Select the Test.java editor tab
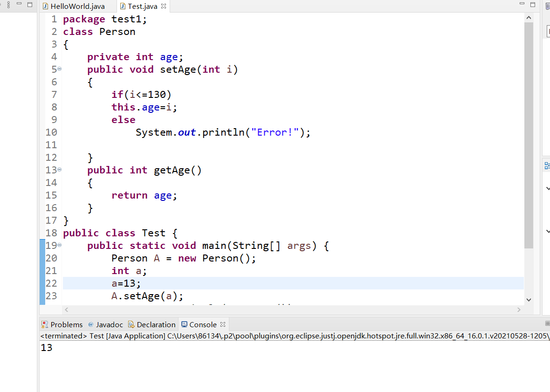The image size is (550, 392). tap(143, 7)
